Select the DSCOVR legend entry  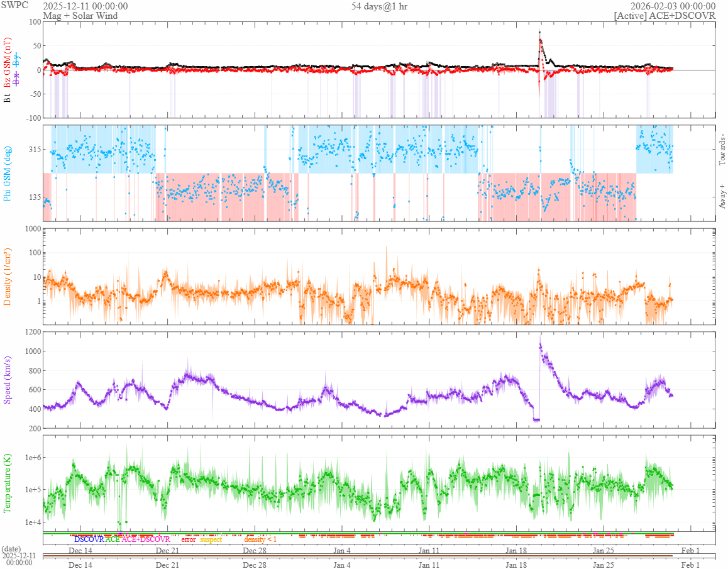pyautogui.click(x=89, y=539)
